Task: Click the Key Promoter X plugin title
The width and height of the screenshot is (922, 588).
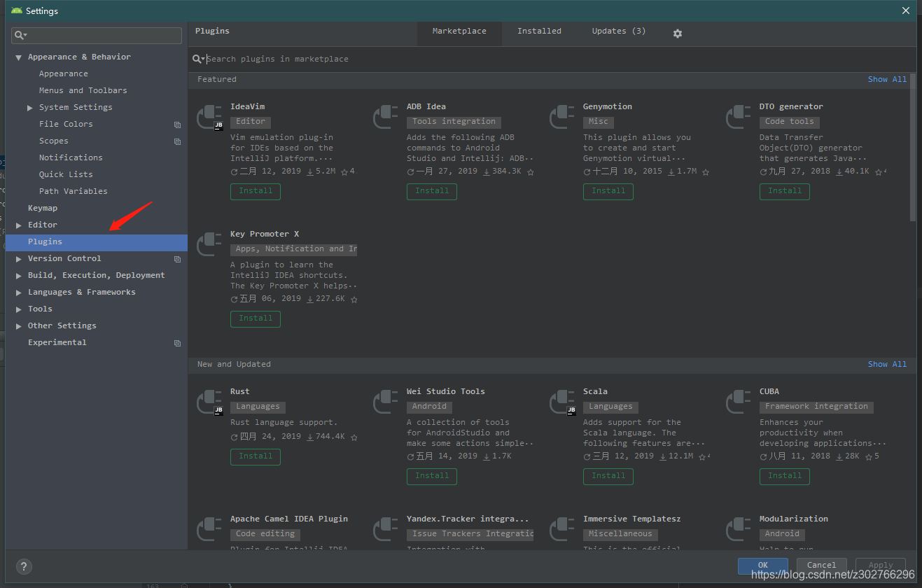Action: tap(265, 234)
